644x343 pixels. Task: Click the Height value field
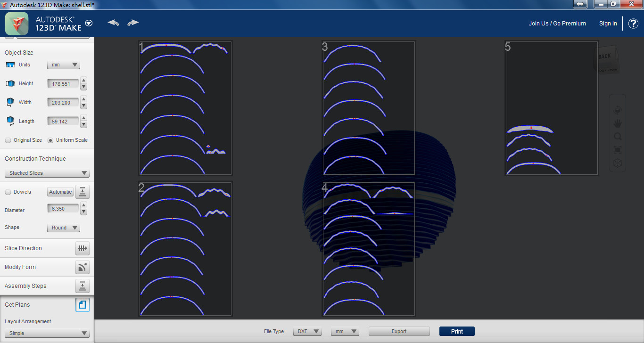pyautogui.click(x=63, y=83)
